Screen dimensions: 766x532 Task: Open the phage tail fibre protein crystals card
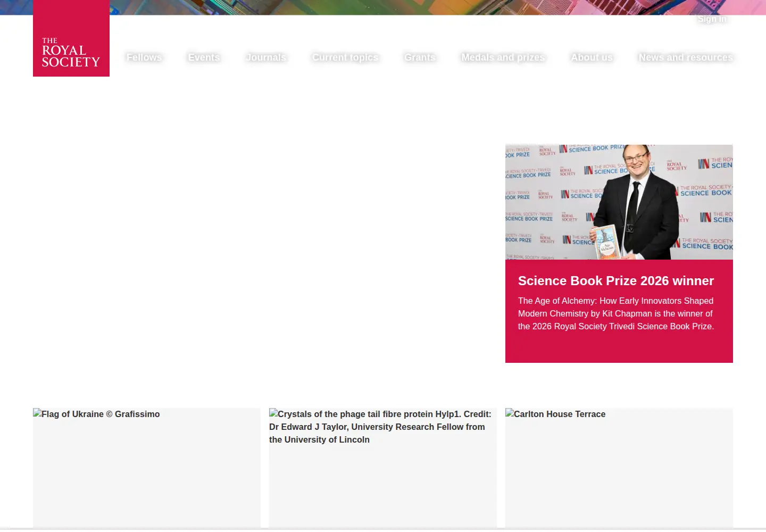pyautogui.click(x=383, y=468)
